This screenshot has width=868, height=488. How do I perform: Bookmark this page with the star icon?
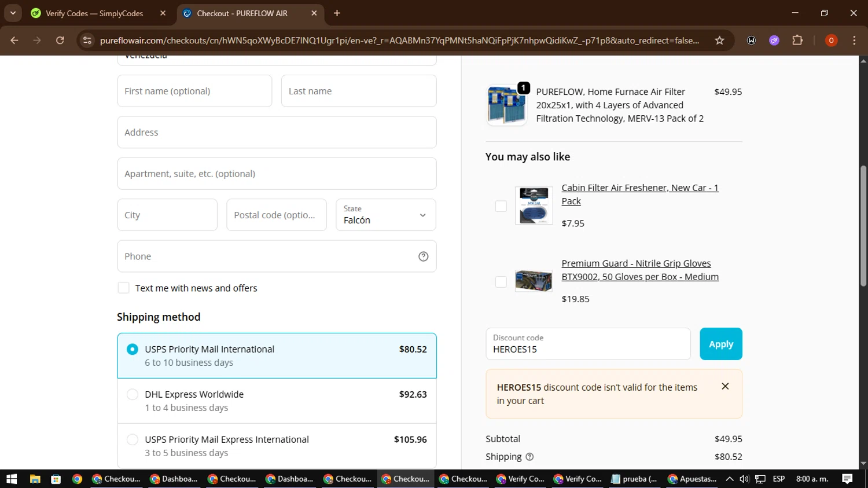coord(719,40)
